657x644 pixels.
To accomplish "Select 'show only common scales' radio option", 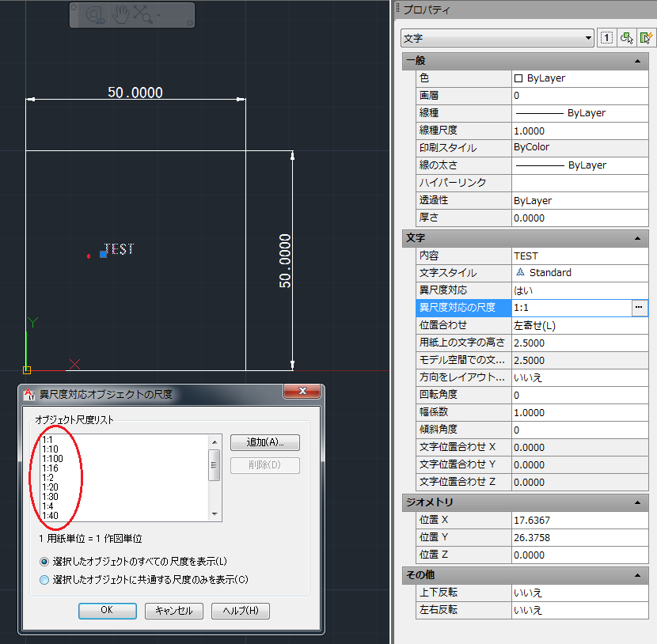I will [44, 579].
